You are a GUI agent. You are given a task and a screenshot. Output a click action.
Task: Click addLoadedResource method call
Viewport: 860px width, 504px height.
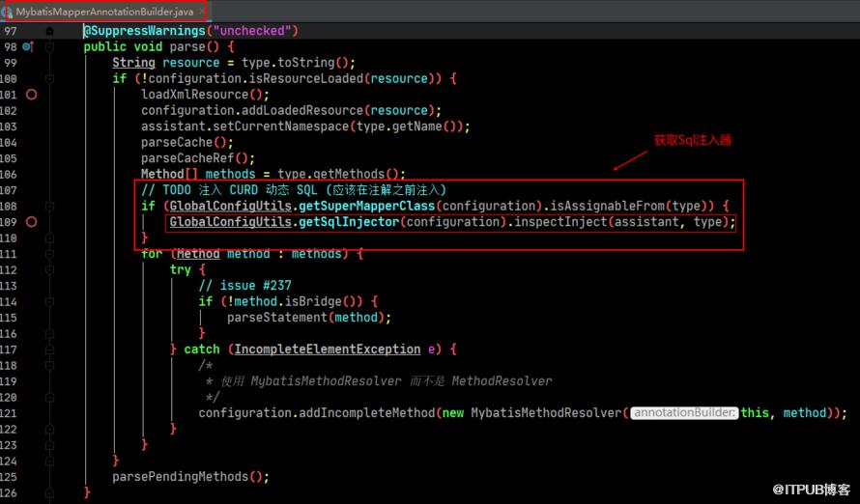(302, 110)
